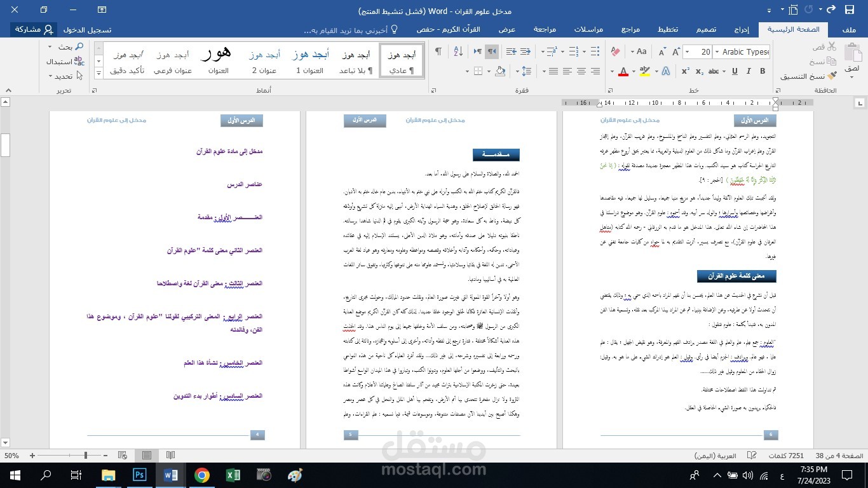The image size is (868, 488).
Task: Center the paragraph text
Action: tap(581, 71)
